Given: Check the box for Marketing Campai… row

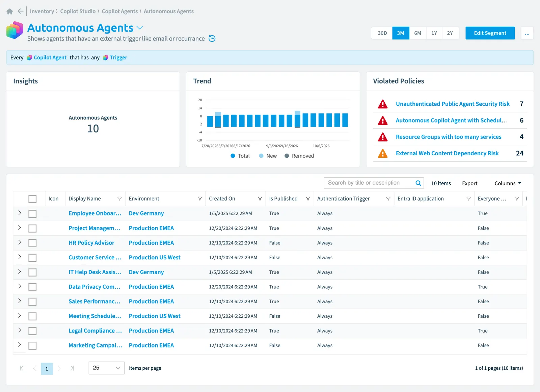Looking at the screenshot, I should click(x=32, y=346).
